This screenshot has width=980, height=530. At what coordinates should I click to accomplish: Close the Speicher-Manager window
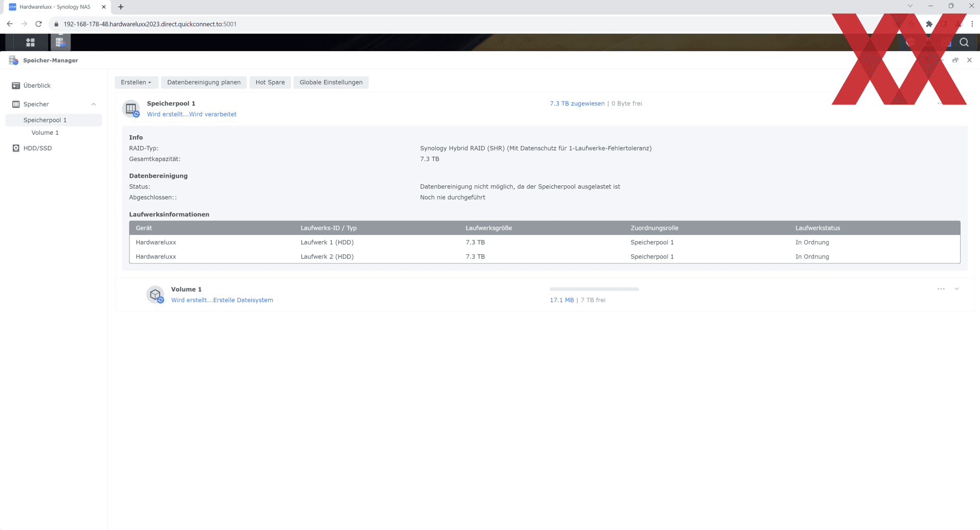tap(969, 60)
